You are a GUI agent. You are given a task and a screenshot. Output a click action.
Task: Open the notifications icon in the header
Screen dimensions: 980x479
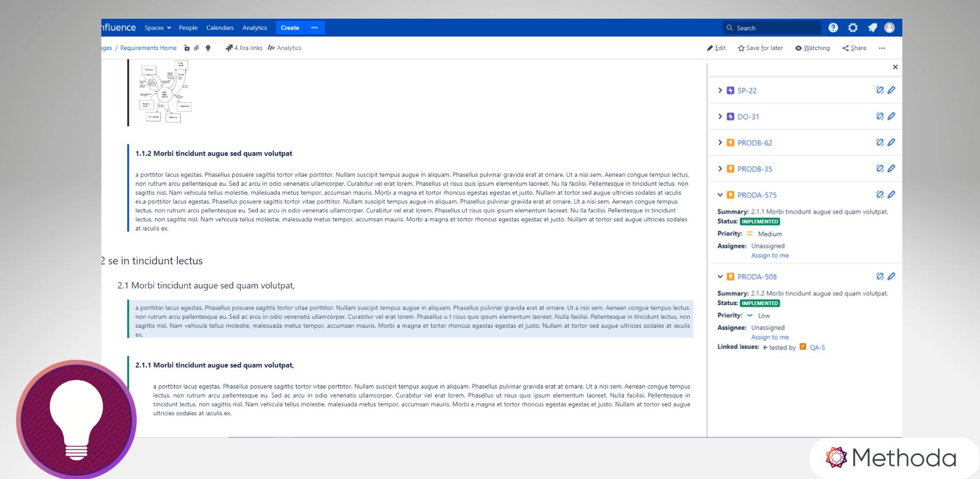tap(872, 28)
